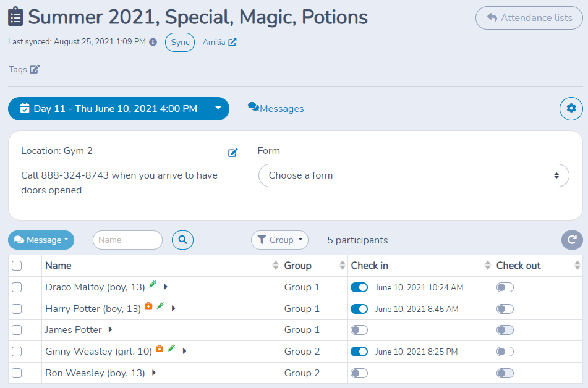This screenshot has height=388, width=588.
Task: Toggle James Potter's check in switch
Action: point(359,330)
